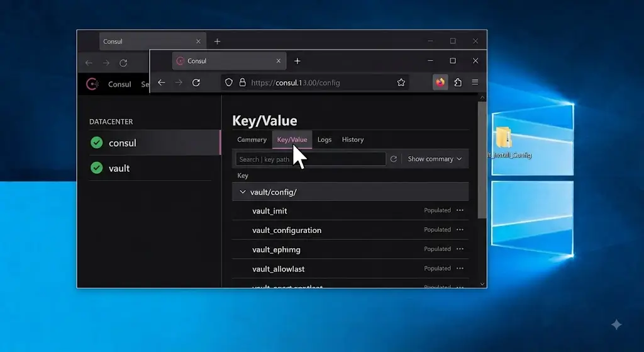Open the vault_imit key
Image resolution: width=644 pixels, height=352 pixels.
[x=269, y=211]
